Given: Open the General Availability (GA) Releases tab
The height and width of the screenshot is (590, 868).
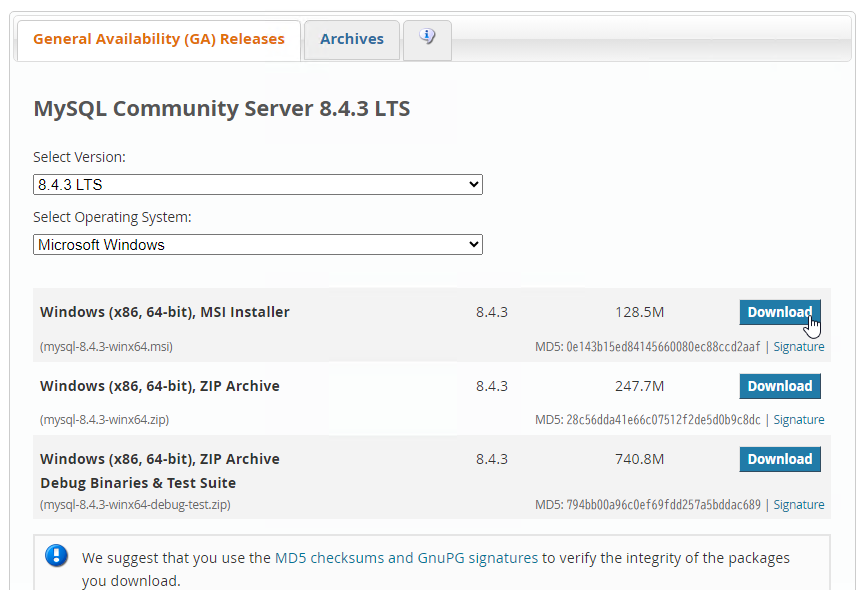Looking at the screenshot, I should [x=159, y=40].
